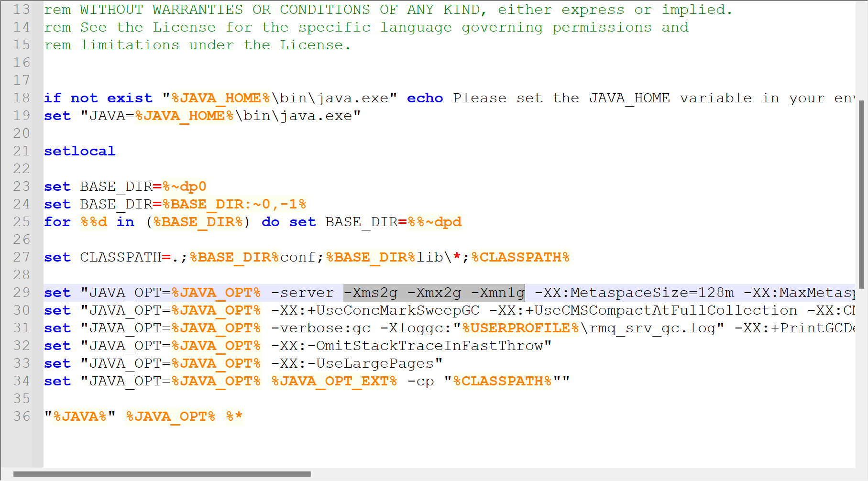The height and width of the screenshot is (481, 868).
Task: Click the 'setlocal' keyword on line 21
Action: [x=80, y=151]
